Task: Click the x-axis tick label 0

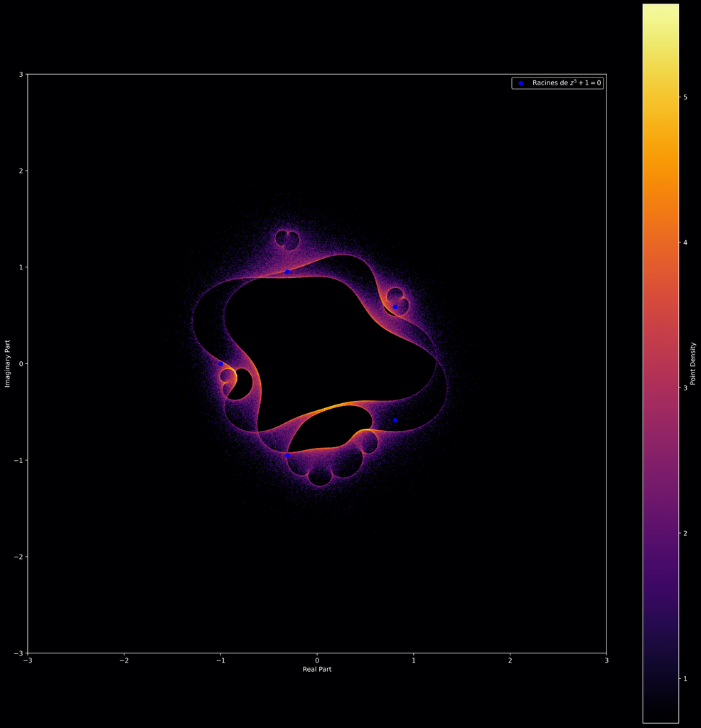Action: (x=317, y=660)
